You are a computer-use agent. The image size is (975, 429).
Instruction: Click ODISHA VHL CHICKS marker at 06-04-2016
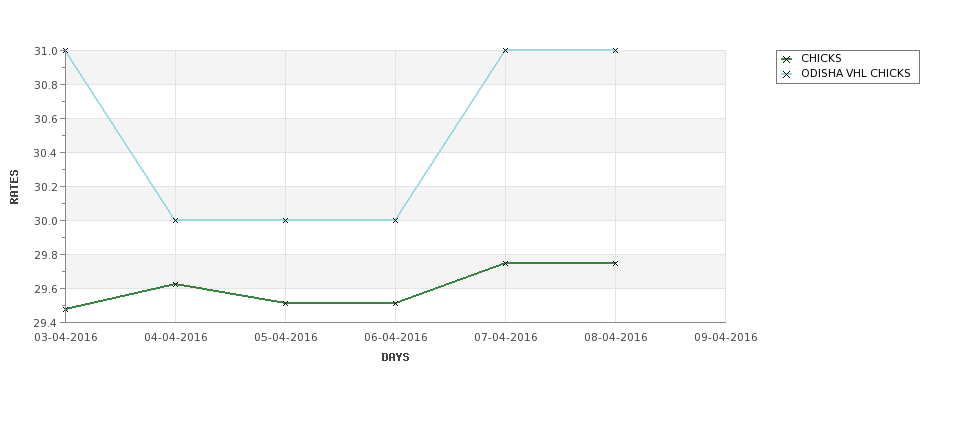pyautogui.click(x=395, y=220)
